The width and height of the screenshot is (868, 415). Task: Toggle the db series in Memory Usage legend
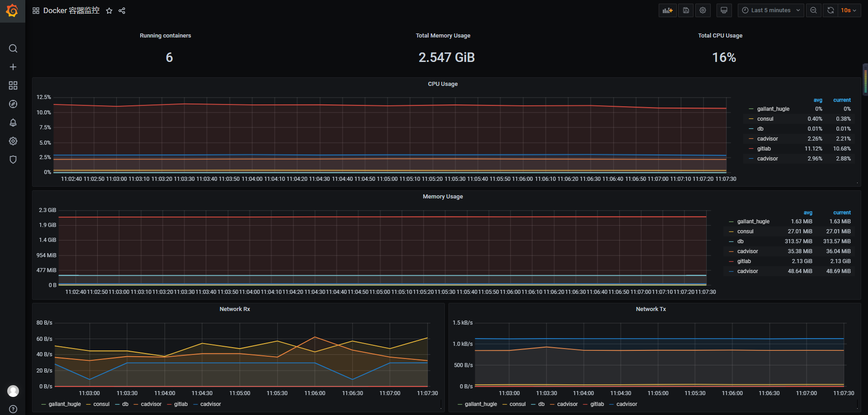(741, 241)
